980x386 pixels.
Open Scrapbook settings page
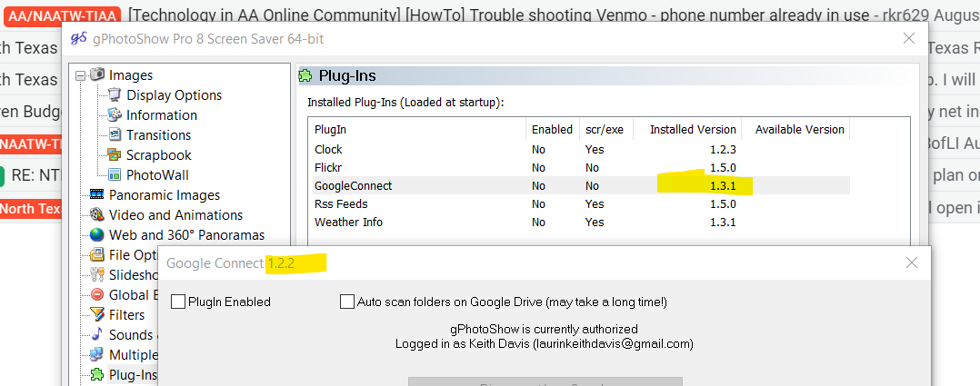[x=159, y=155]
